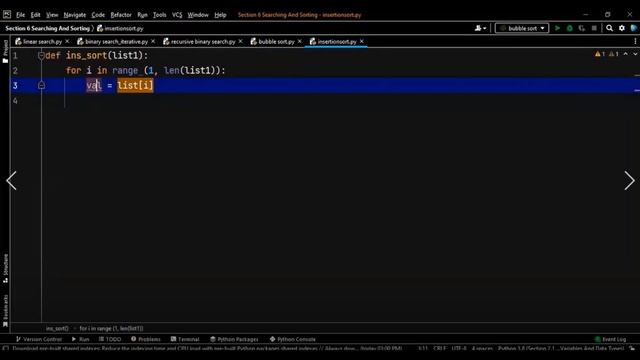The width and height of the screenshot is (640, 360).
Task: Click UTF-8 encoding in status bar
Action: tap(459, 349)
